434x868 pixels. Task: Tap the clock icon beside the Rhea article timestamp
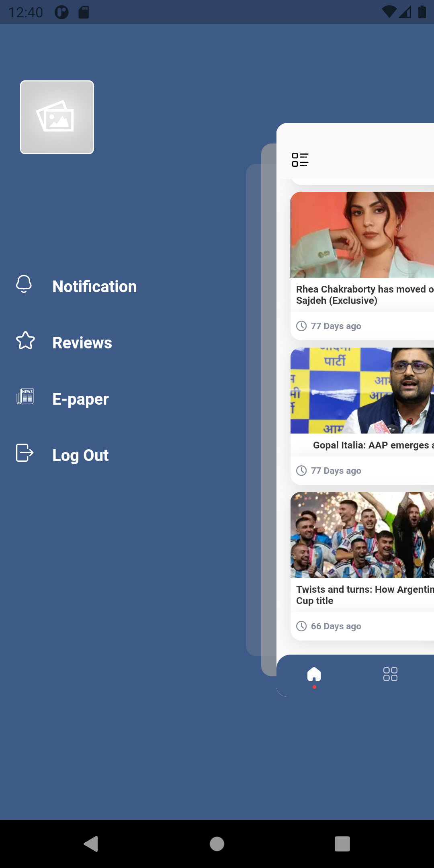coord(301,325)
